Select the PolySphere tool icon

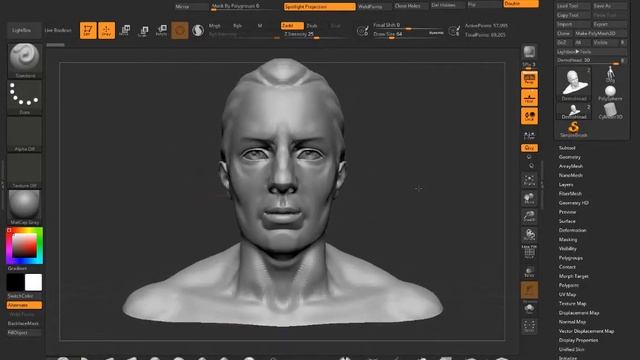tap(610, 93)
